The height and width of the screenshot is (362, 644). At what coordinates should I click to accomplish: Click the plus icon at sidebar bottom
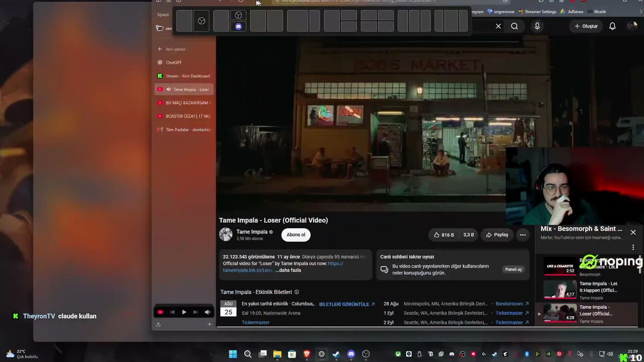pyautogui.click(x=210, y=324)
